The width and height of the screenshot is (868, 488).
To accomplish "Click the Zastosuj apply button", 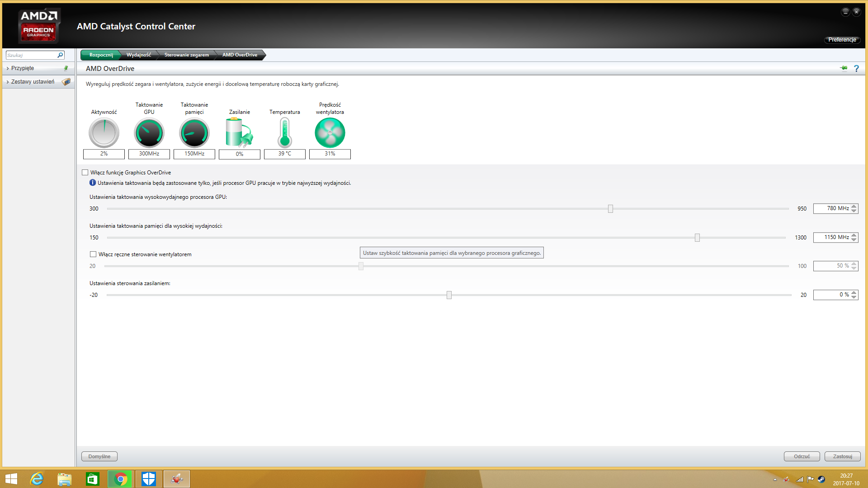I will click(843, 456).
